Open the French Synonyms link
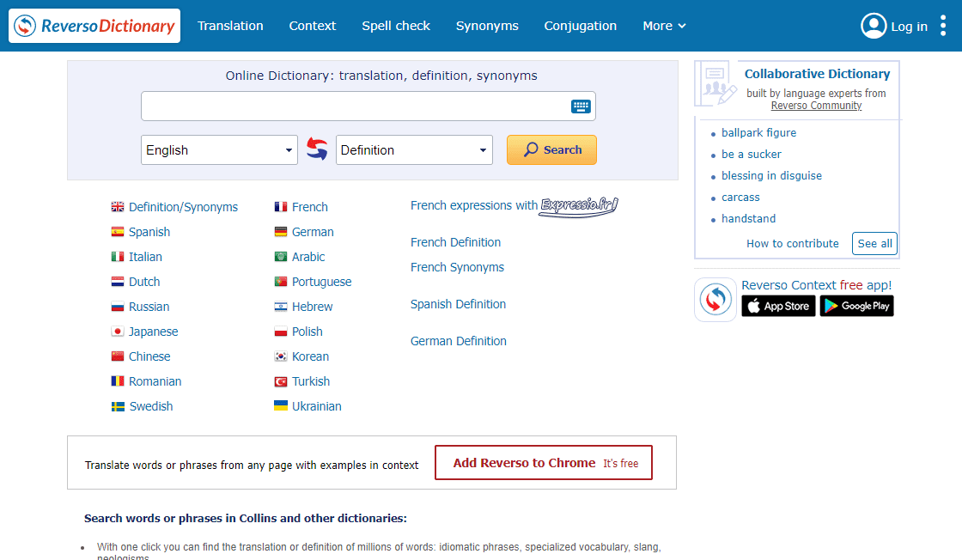 click(457, 267)
